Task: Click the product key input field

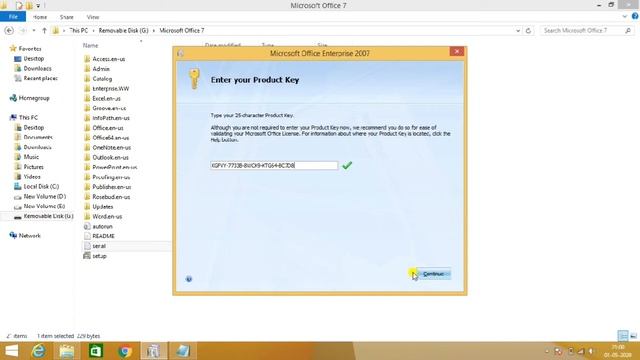Action: click(x=274, y=165)
